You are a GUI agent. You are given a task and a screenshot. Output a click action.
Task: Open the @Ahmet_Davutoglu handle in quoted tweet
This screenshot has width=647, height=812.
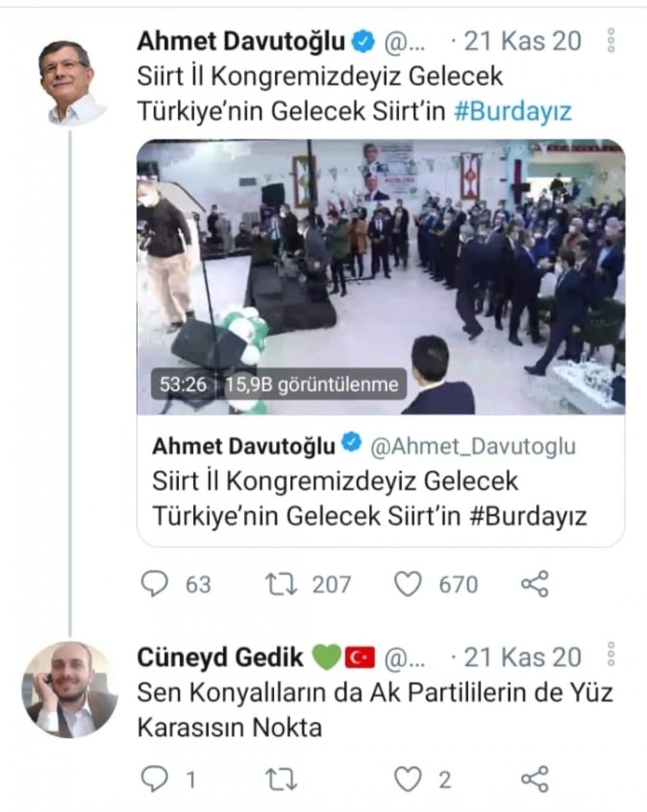pos(472,446)
